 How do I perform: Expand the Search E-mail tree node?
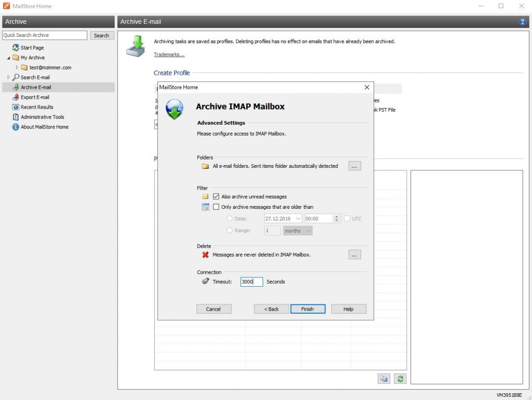click(x=8, y=77)
